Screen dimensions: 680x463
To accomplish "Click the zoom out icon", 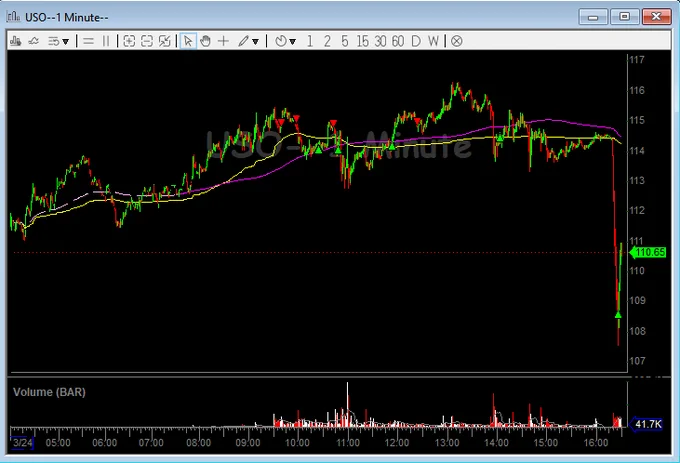I will pos(147,41).
